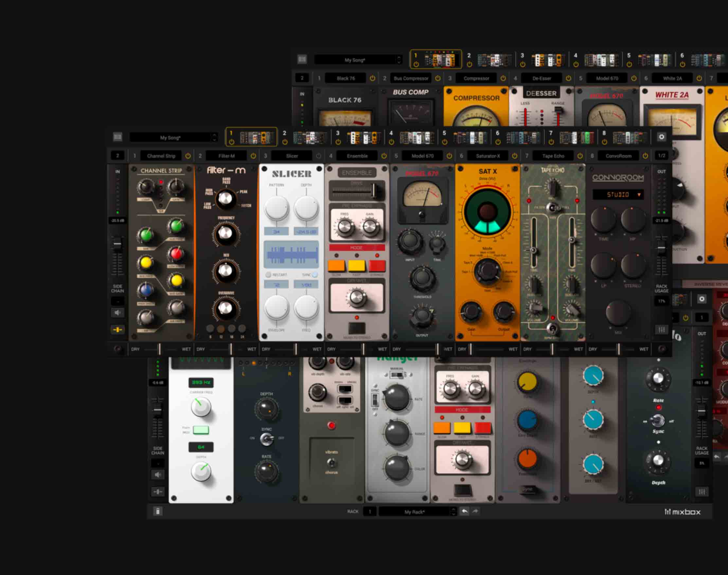
Task: Toggle the De-Esser power button in the back window
Action: pos(568,78)
